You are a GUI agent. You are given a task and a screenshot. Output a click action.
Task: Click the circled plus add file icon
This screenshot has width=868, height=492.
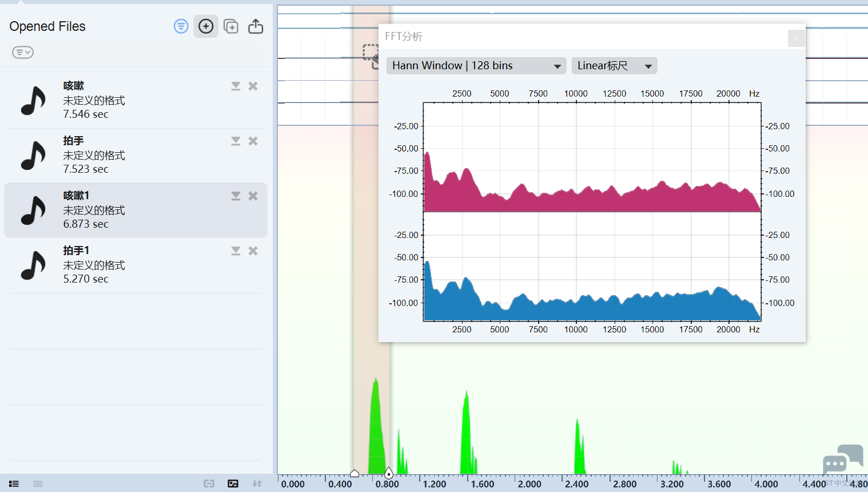[x=206, y=26]
